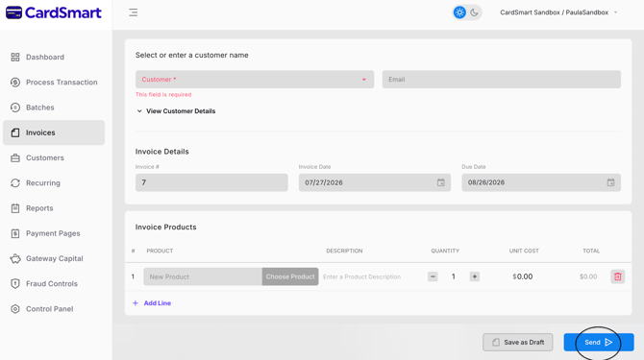The image size is (644, 360).
Task: Click the product description field
Action: click(361, 276)
